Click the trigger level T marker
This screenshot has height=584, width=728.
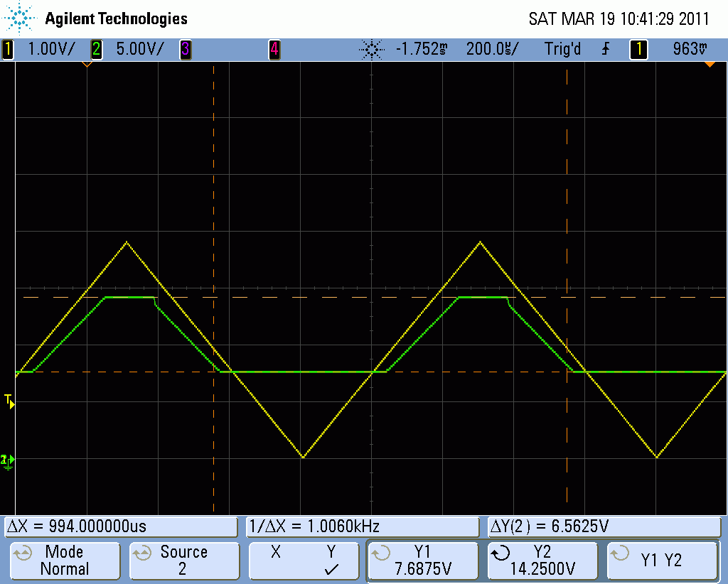click(x=9, y=401)
